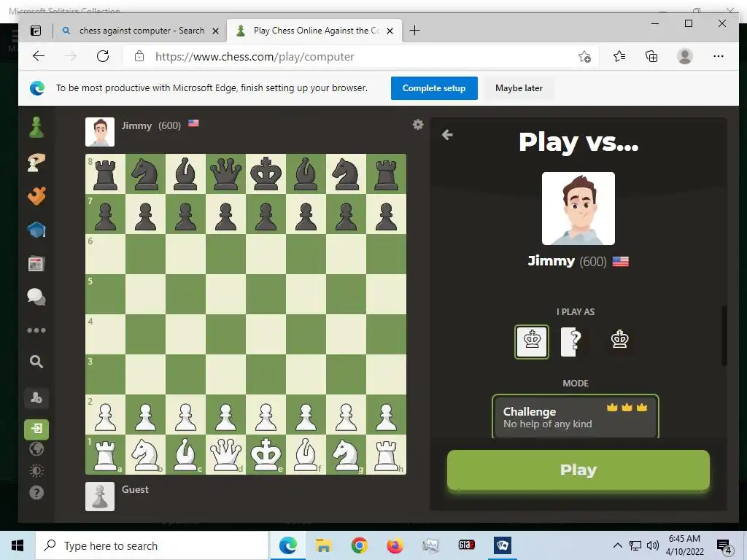Open the News/Today newspaper icon in the sidebar
The height and width of the screenshot is (560, 747).
click(x=36, y=263)
